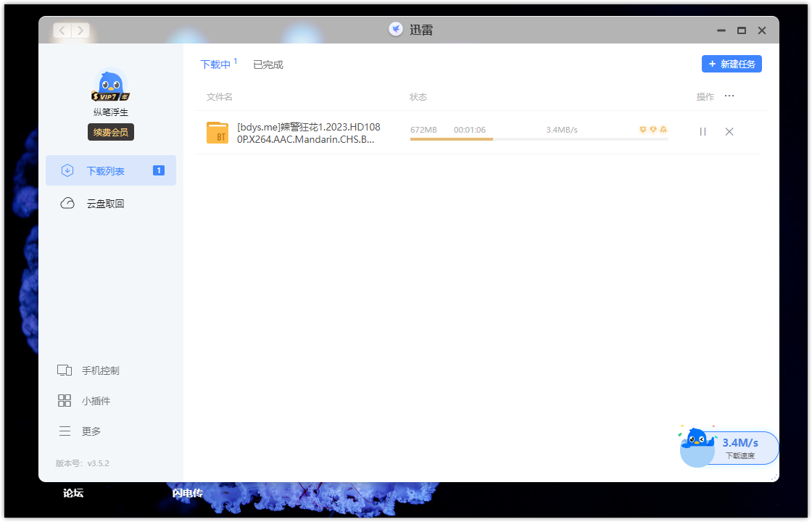Screen dimensions: 812x522
Task: Click the second VIP acceleration icon
Action: tap(653, 130)
